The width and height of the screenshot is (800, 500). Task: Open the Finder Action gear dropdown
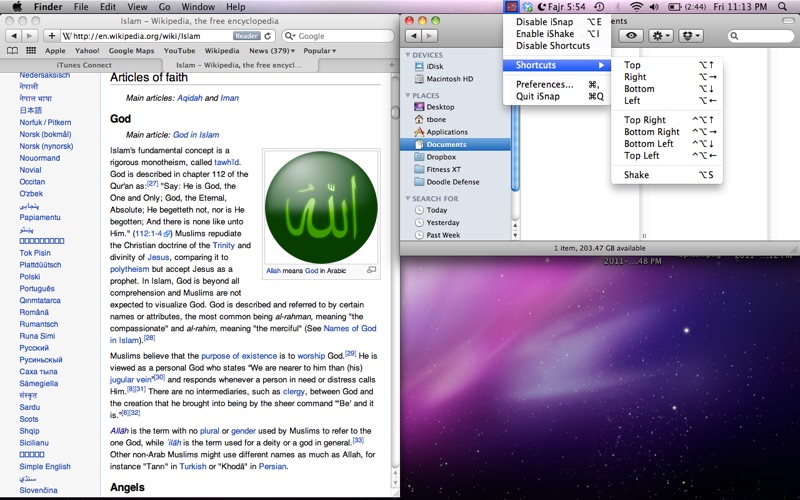660,36
